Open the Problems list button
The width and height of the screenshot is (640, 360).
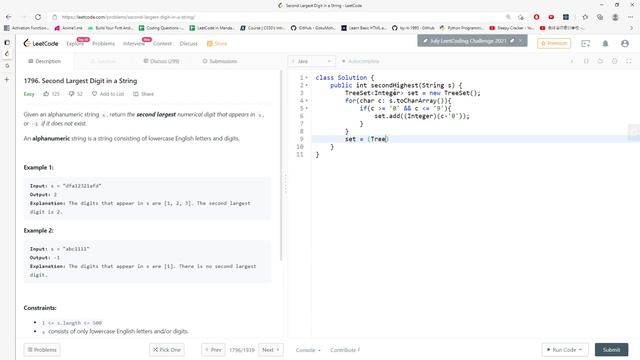coord(42,350)
